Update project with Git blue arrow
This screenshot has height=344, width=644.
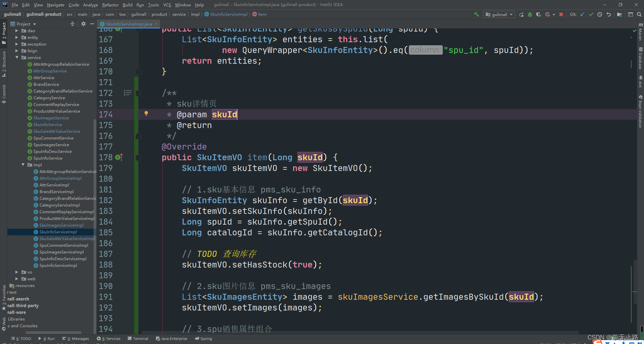(x=582, y=14)
